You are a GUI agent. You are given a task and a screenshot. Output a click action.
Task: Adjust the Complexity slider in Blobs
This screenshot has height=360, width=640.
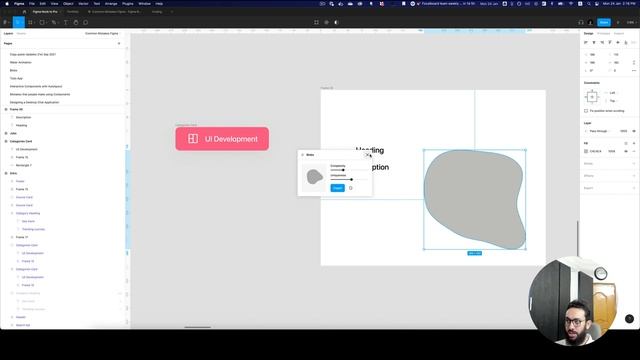point(343,170)
